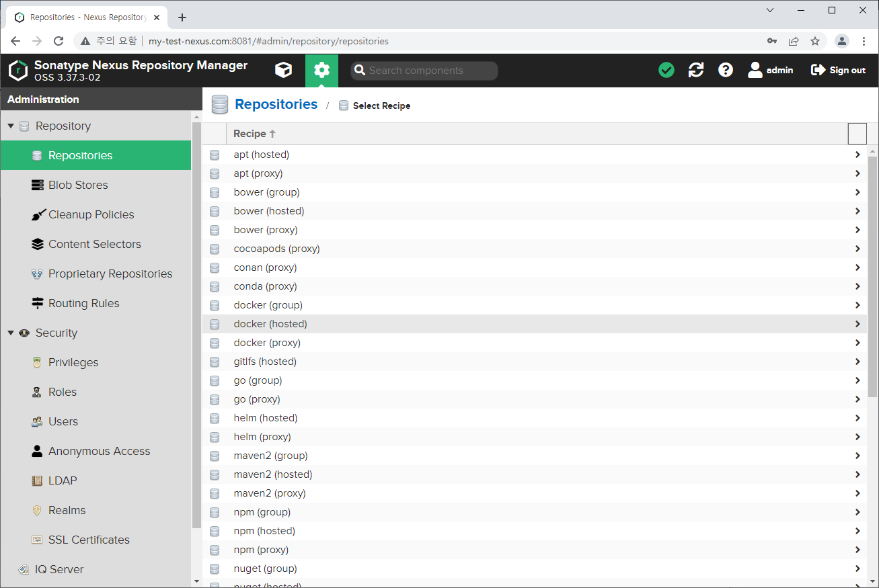This screenshot has height=588, width=879.
Task: Open LDAP under Security
Action: point(95,480)
